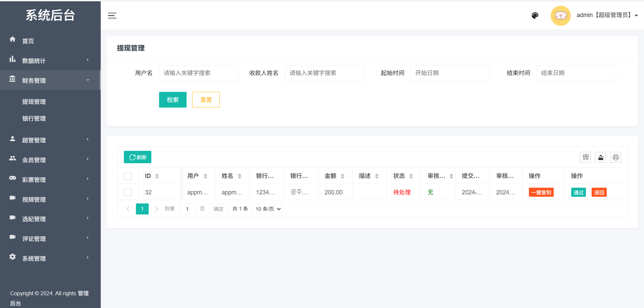This screenshot has width=644, height=308.
Task: Focus the 用户名 search input field
Action: click(x=199, y=73)
